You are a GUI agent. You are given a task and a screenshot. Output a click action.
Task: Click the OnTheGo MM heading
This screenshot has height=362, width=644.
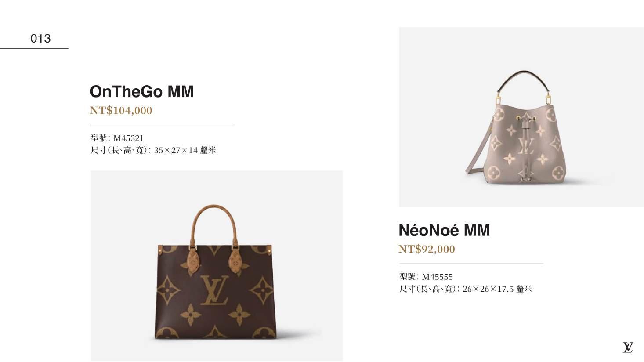[141, 92]
